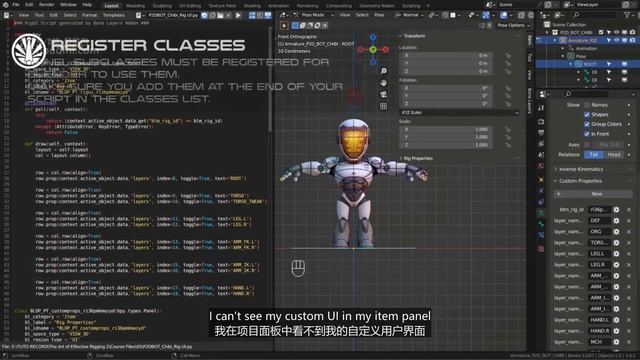640x360 pixels.
Task: Uncheck the In Front checkbox
Action: point(587,134)
